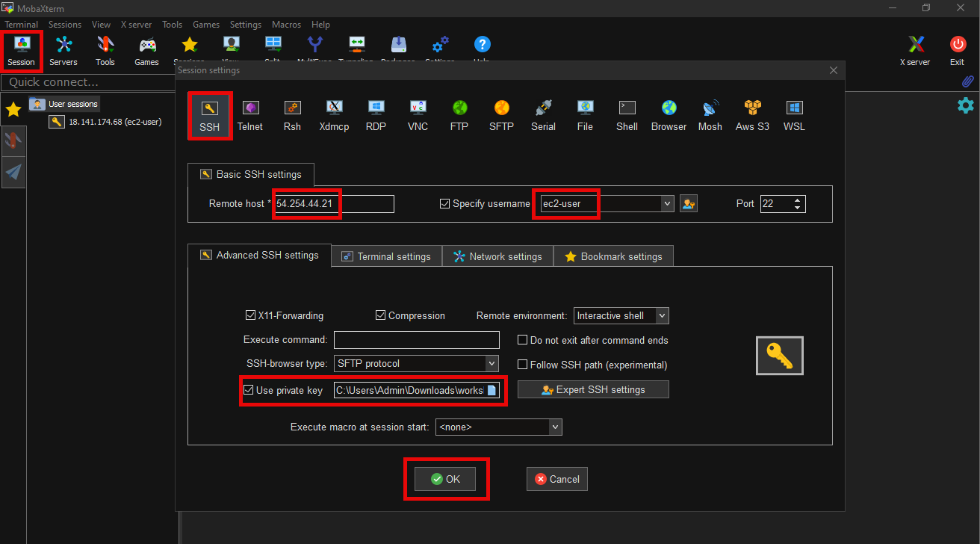Open the Help menu

pos(320,25)
